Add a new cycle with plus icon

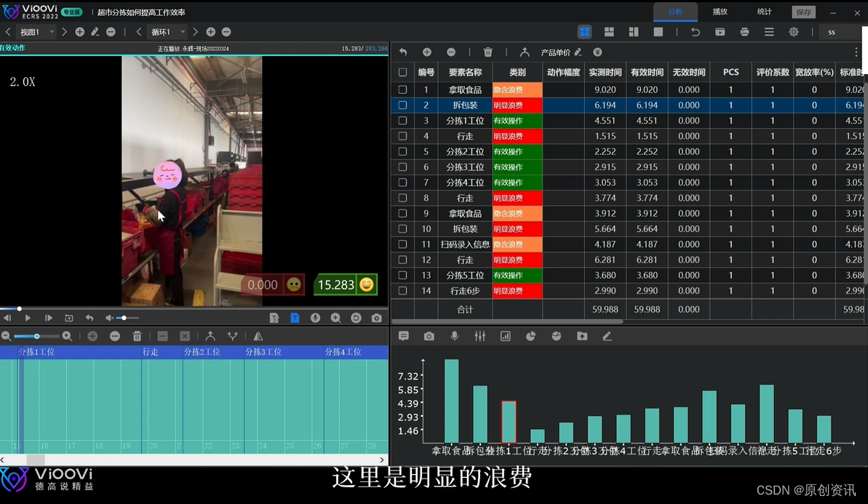(211, 32)
